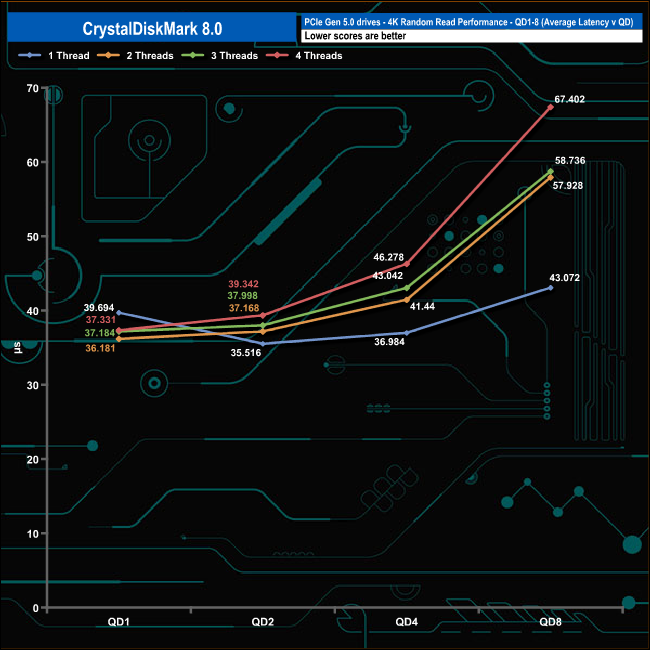This screenshot has height=650, width=650.
Task: Click the QD1 axis label
Action: (119, 621)
